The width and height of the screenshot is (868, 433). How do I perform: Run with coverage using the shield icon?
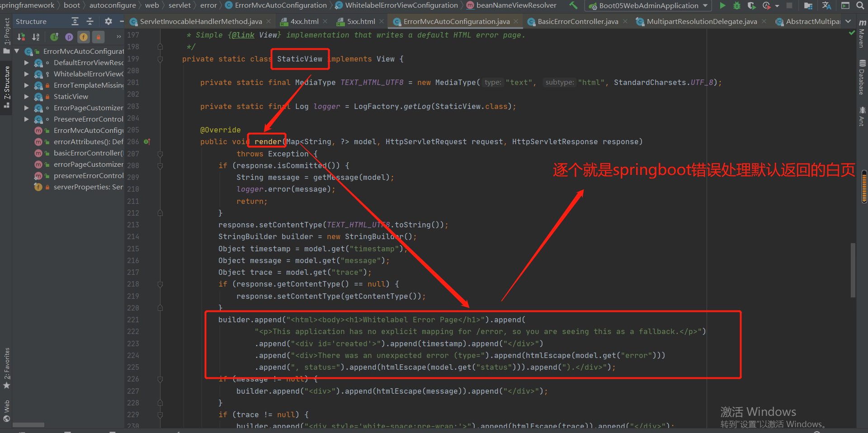751,5
